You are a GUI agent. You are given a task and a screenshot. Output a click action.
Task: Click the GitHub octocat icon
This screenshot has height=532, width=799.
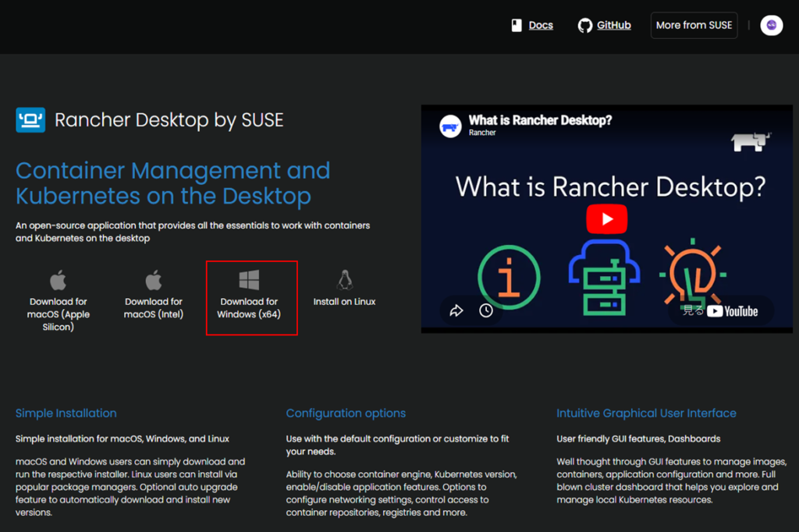[x=585, y=26]
